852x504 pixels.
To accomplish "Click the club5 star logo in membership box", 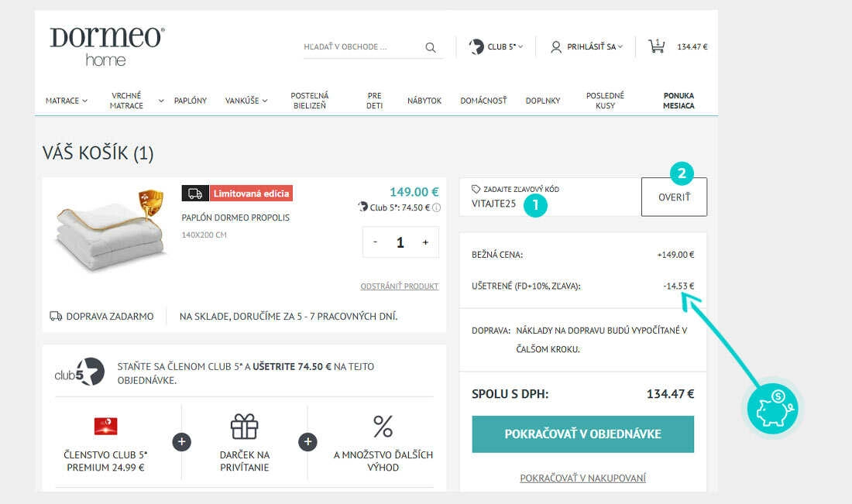I will pos(80,372).
